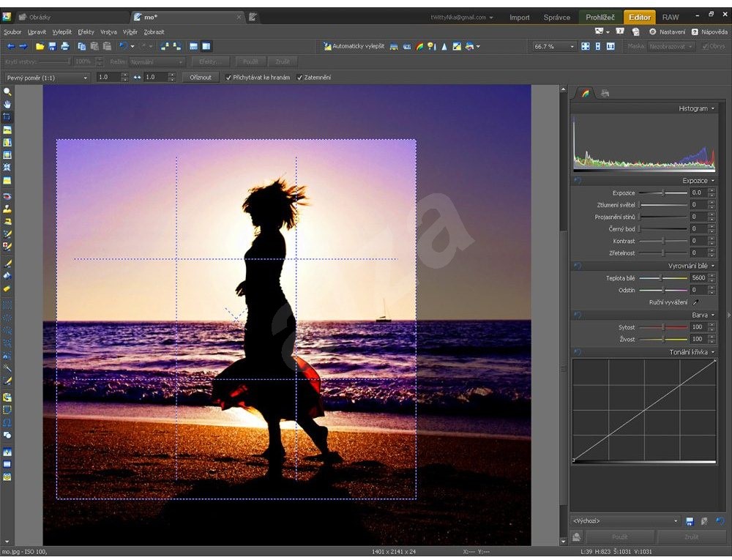The height and width of the screenshot is (560, 732).
Task: Click the Nápověda link
Action: pyautogui.click(x=714, y=31)
